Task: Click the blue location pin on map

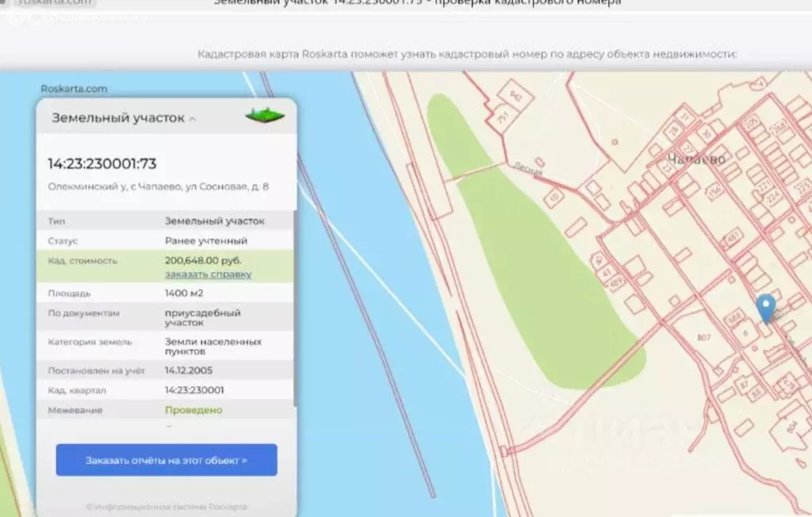Action: [765, 307]
